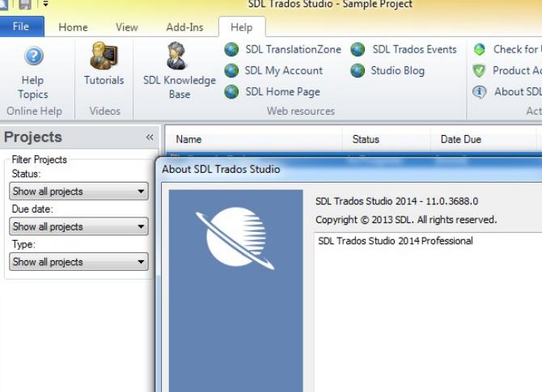This screenshot has height=392, width=542.
Task: Click the Check for Updates icon
Action: [x=480, y=49]
